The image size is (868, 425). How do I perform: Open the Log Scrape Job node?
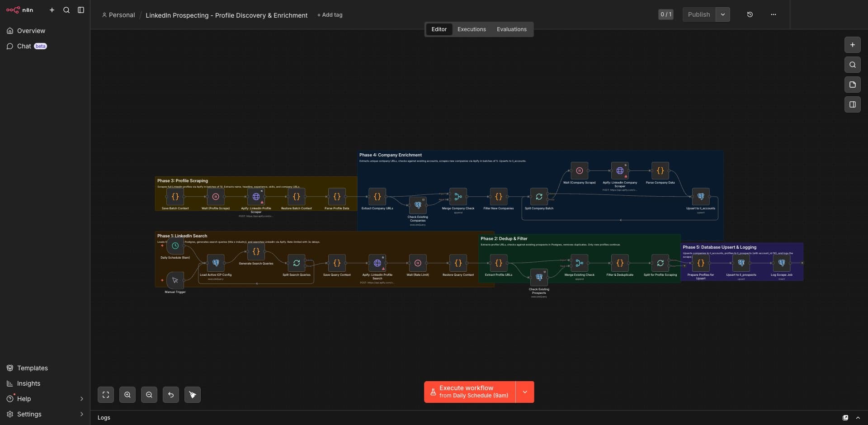coord(782,263)
